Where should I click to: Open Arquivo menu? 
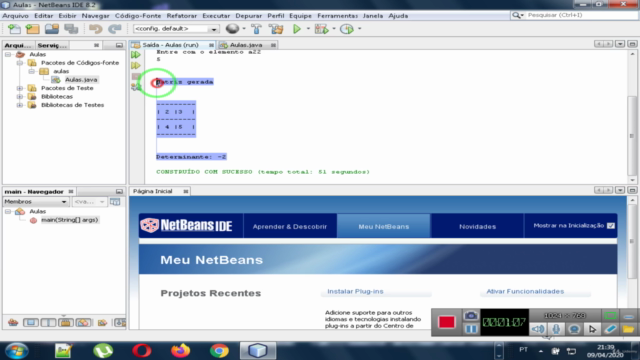click(16, 16)
